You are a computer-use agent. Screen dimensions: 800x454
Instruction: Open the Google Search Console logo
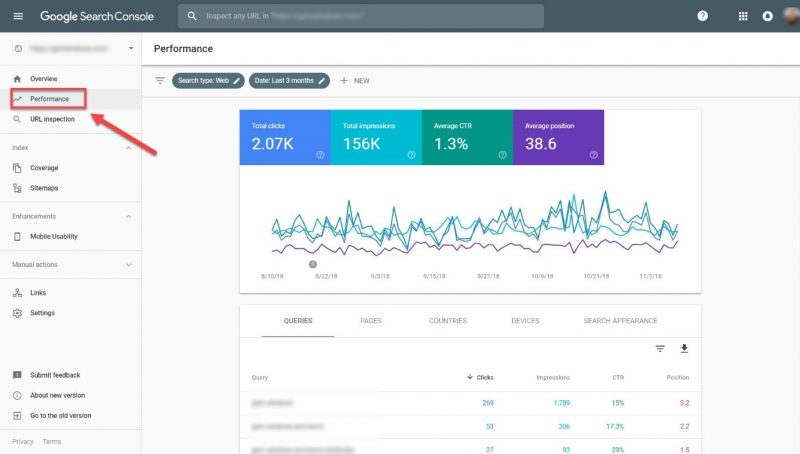click(97, 16)
